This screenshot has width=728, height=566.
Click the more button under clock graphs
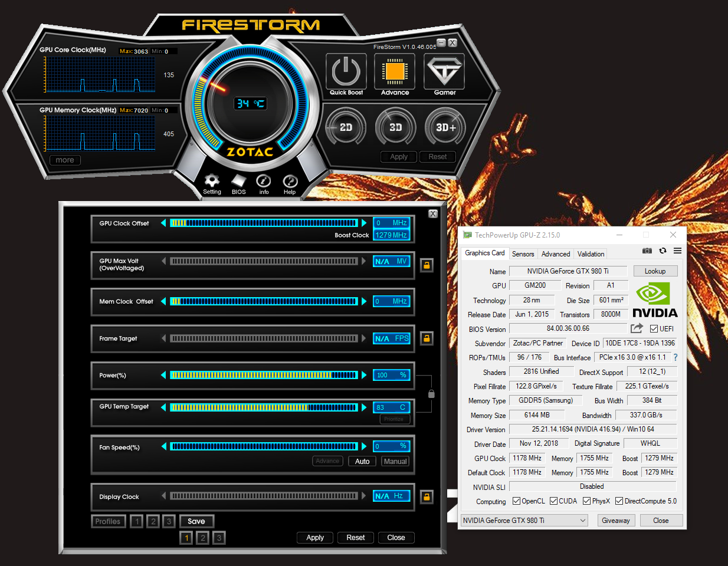pyautogui.click(x=65, y=160)
